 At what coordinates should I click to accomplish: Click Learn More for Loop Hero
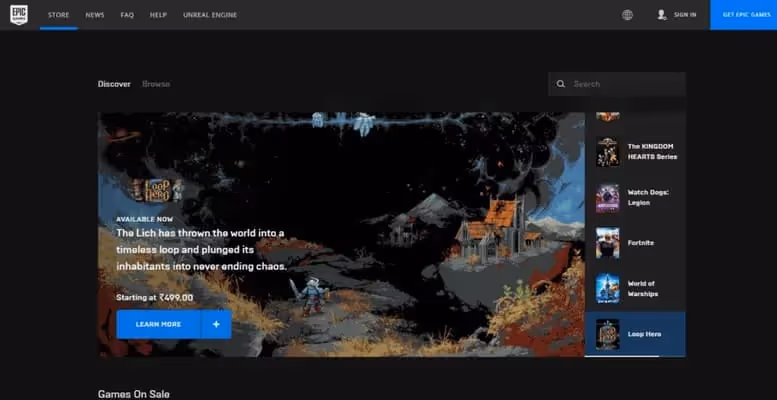pos(159,324)
